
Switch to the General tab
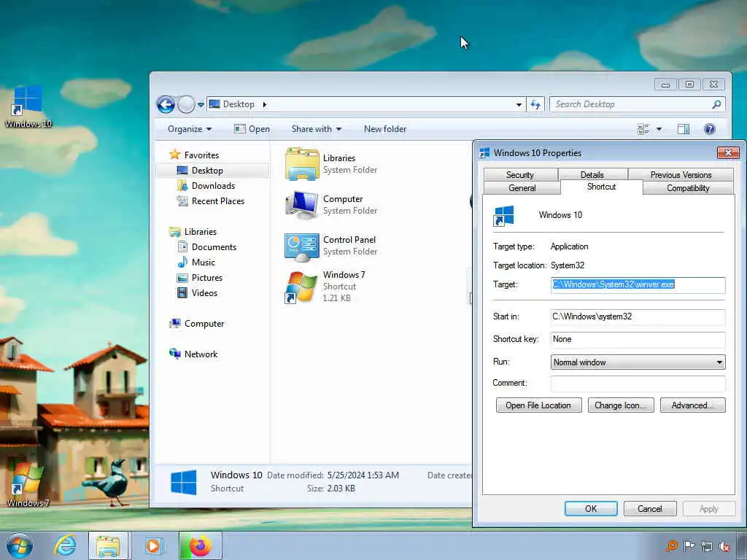click(x=522, y=187)
